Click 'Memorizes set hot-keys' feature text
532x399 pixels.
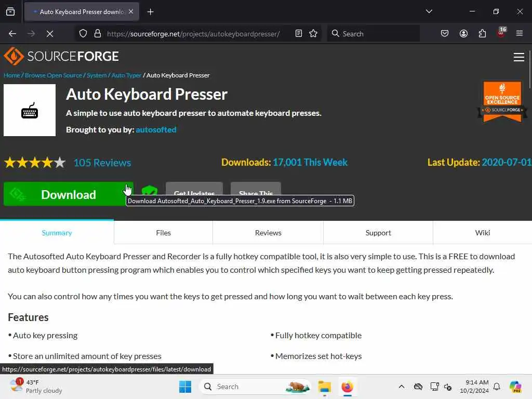pyautogui.click(x=318, y=356)
